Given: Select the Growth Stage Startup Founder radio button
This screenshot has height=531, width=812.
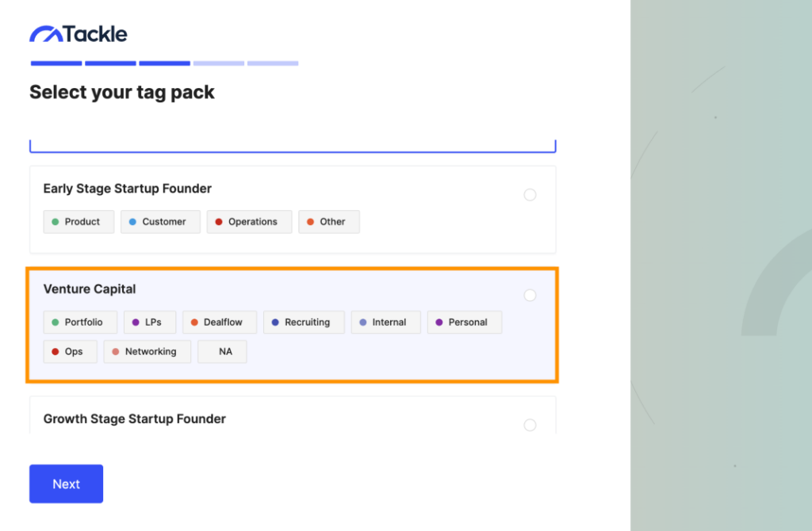Looking at the screenshot, I should pos(530,425).
